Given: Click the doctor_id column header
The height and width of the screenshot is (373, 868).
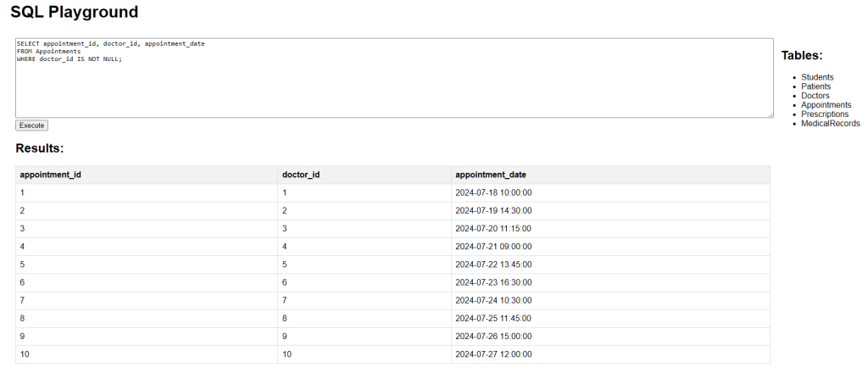Looking at the screenshot, I should [x=364, y=175].
